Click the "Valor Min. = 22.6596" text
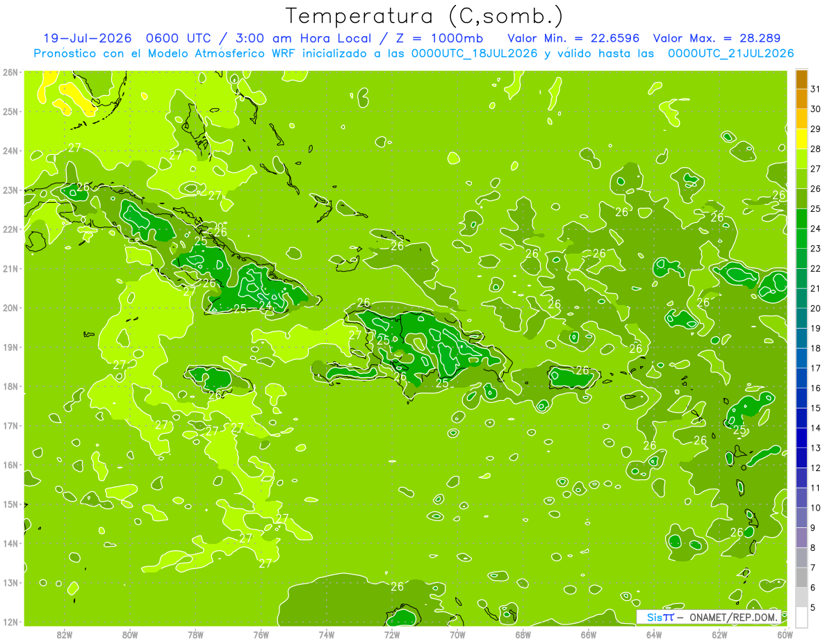This screenshot has width=834, height=644. point(573,38)
